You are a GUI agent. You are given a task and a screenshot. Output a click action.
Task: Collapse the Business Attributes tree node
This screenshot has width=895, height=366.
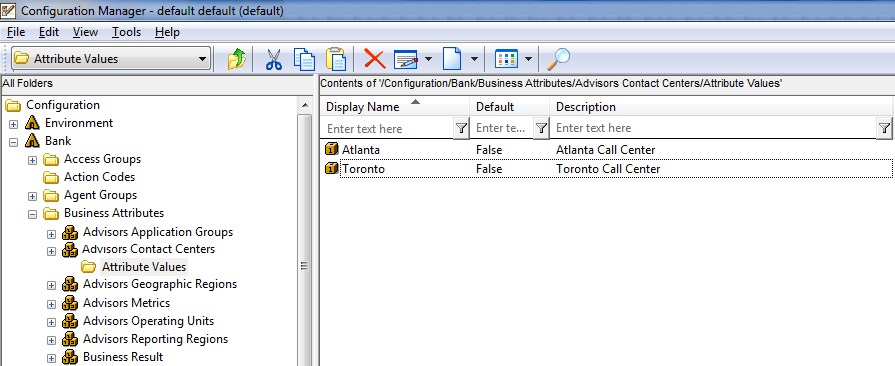coord(33,214)
